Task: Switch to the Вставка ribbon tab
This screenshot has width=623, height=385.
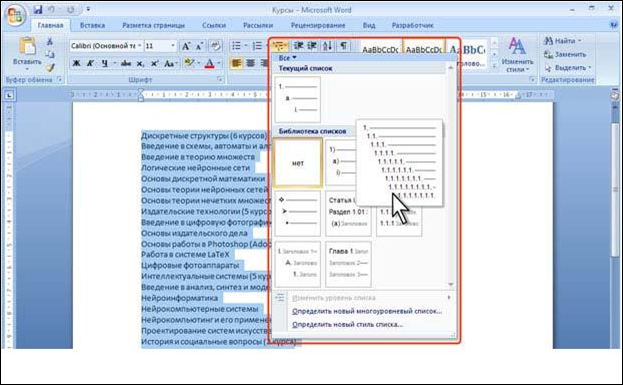Action: (x=92, y=25)
